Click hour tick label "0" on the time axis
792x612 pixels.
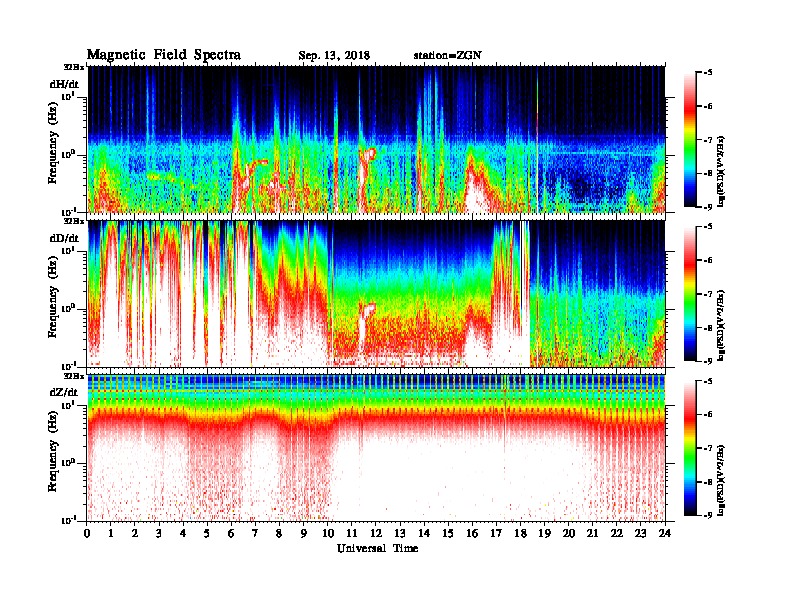click(87, 533)
